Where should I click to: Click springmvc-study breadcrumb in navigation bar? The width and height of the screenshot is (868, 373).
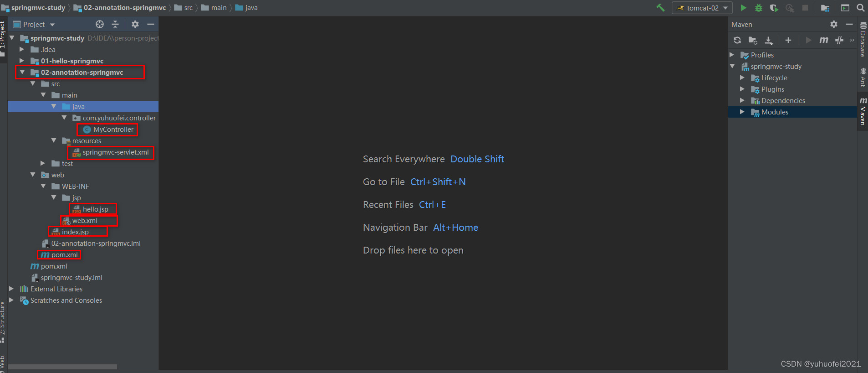point(38,8)
